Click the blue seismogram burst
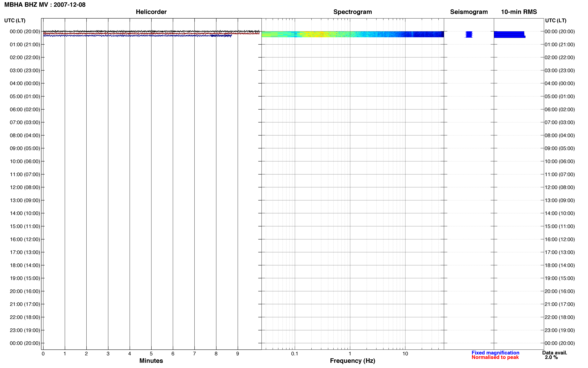The width and height of the screenshot is (588, 368). (x=469, y=35)
